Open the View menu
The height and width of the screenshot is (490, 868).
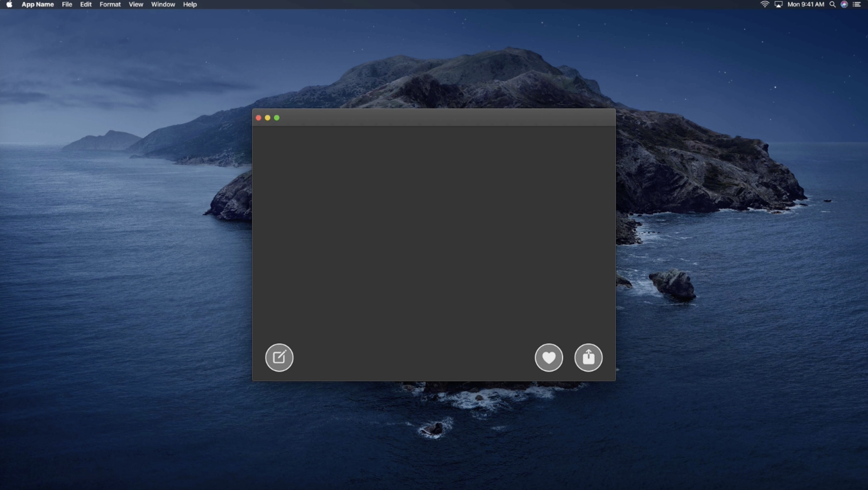pos(136,4)
